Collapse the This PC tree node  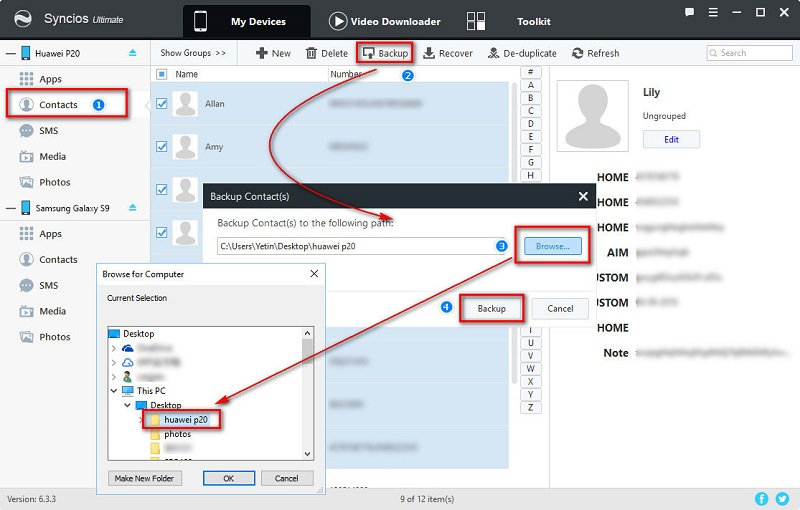tap(114, 391)
